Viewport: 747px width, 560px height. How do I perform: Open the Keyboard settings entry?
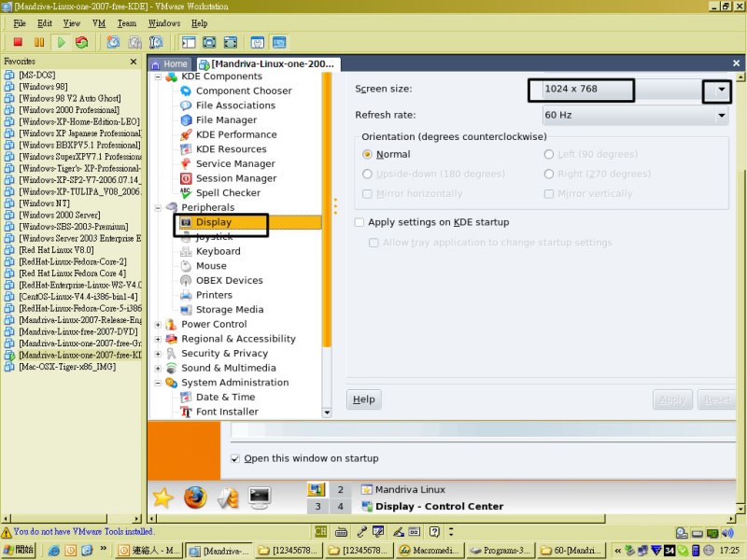[x=218, y=251]
